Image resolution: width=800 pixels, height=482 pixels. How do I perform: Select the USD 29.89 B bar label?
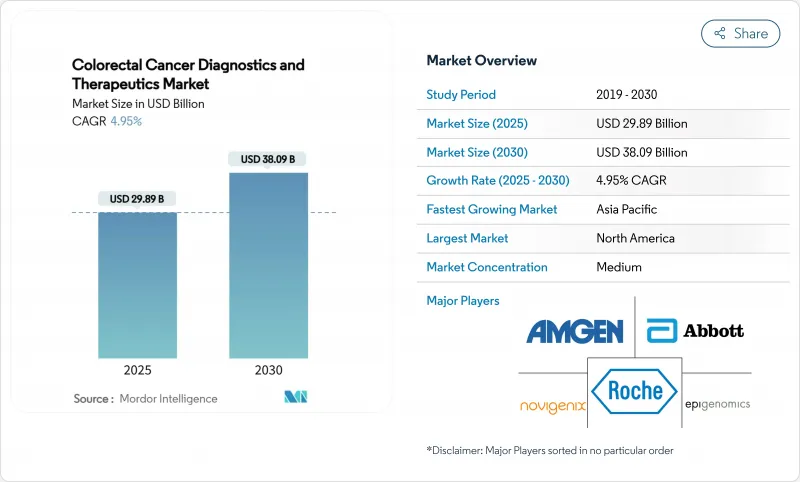click(x=137, y=199)
